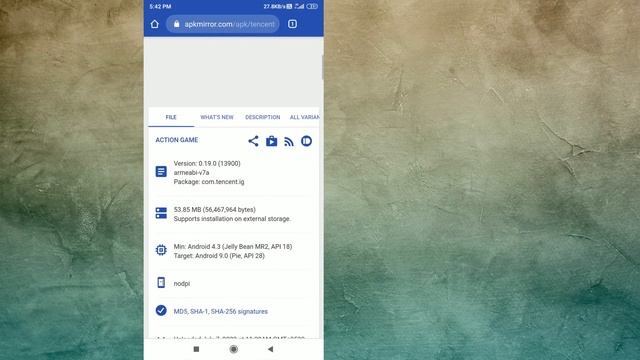Click 'Version: 0.19.0 (13900)' text
640x360 pixels.
[207, 163]
